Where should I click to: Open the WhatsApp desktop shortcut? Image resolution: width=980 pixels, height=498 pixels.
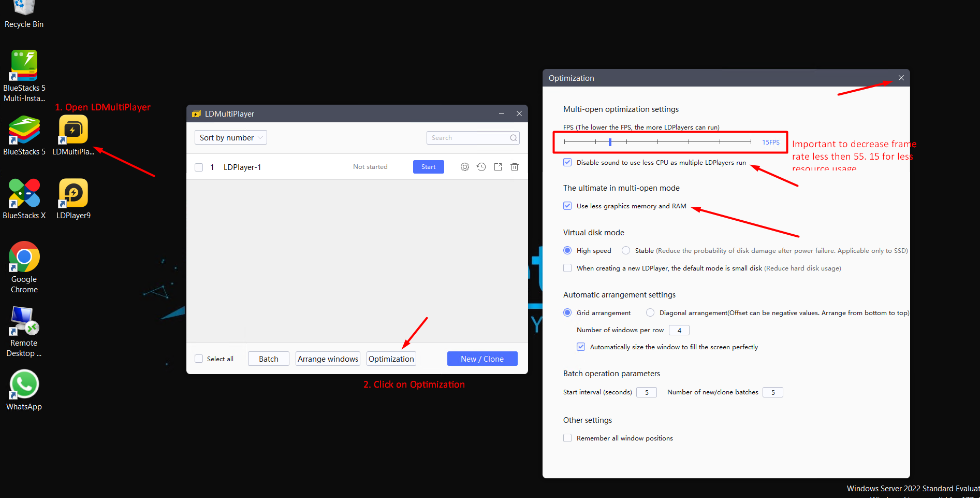[24, 390]
